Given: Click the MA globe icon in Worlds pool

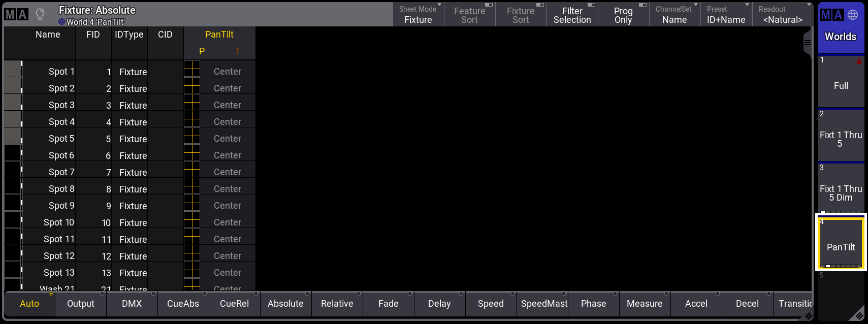Looking at the screenshot, I should click(840, 15).
